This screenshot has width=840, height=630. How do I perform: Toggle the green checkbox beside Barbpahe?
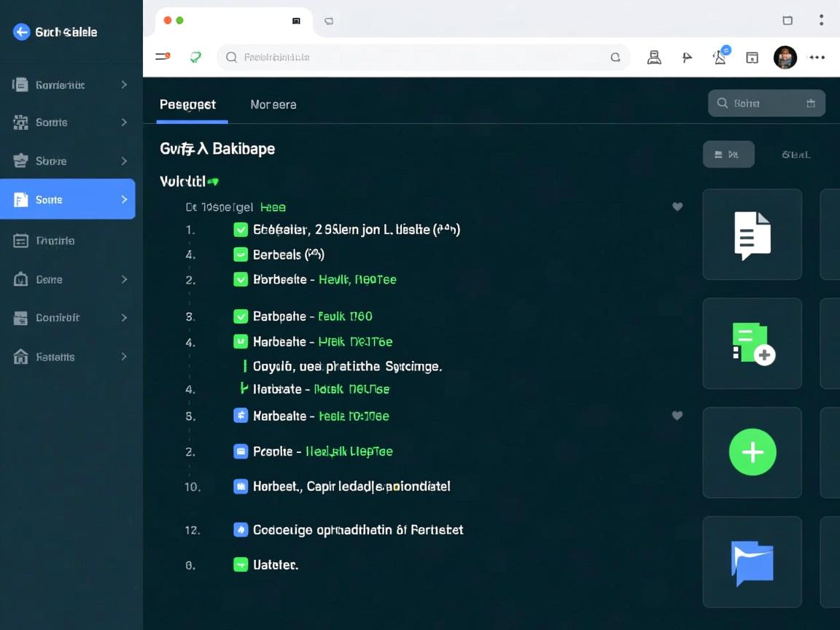[241, 316]
